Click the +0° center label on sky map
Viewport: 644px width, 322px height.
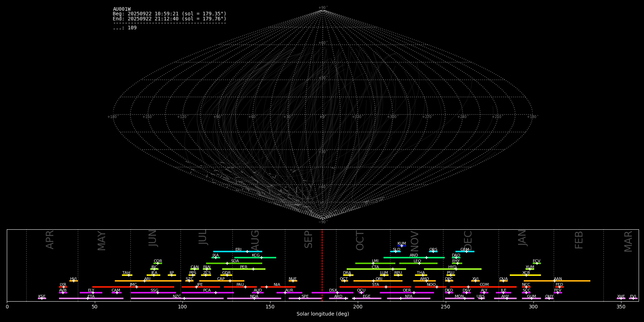coord(323,117)
